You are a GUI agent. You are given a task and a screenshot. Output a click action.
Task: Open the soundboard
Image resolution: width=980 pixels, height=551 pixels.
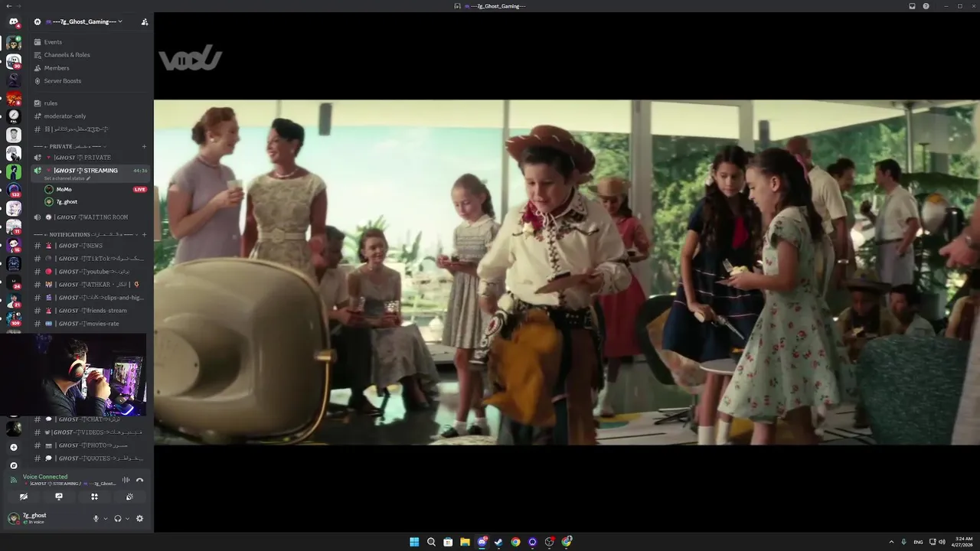[129, 497]
